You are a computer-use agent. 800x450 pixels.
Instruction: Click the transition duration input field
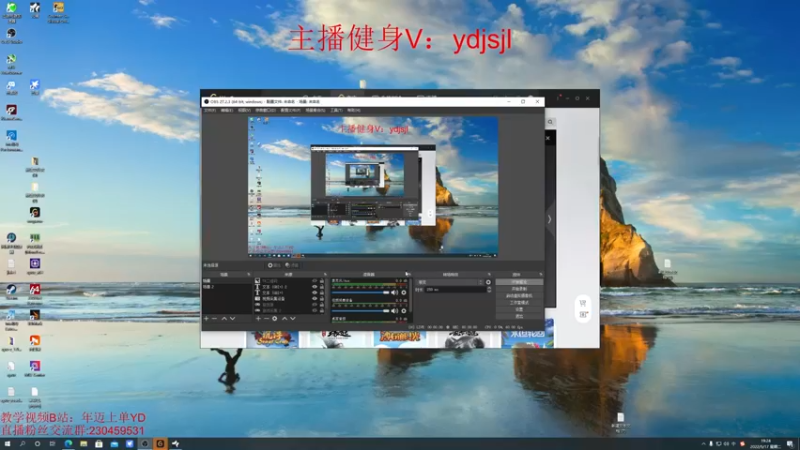pos(455,289)
